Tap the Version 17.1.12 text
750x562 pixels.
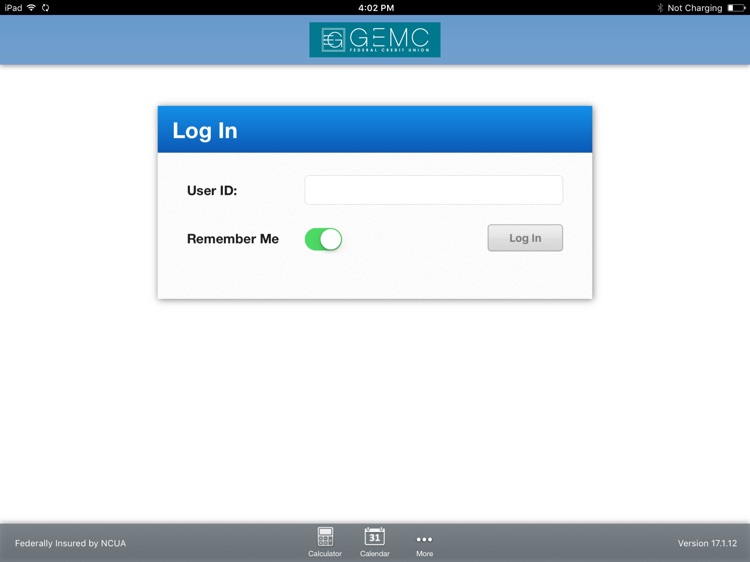pos(707,543)
